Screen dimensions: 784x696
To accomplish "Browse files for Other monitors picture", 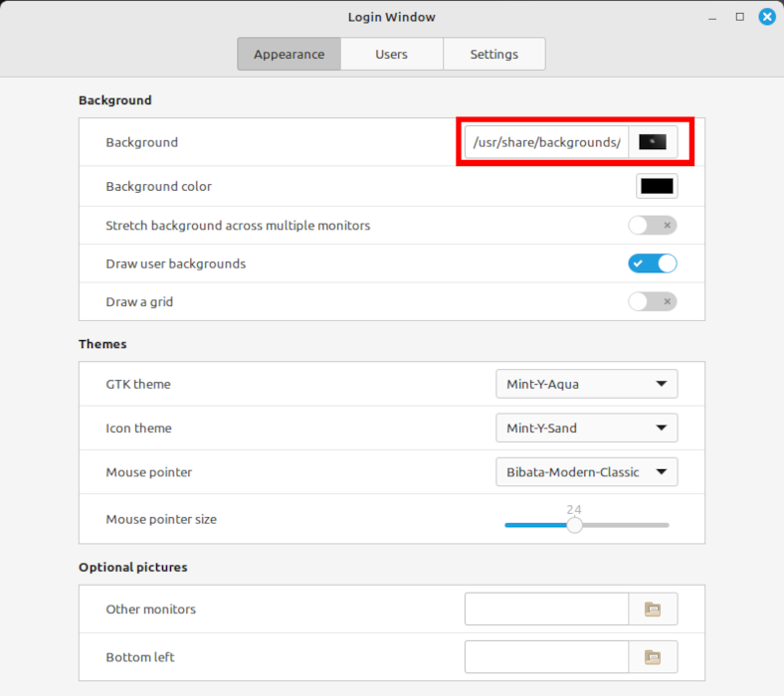I will 653,609.
